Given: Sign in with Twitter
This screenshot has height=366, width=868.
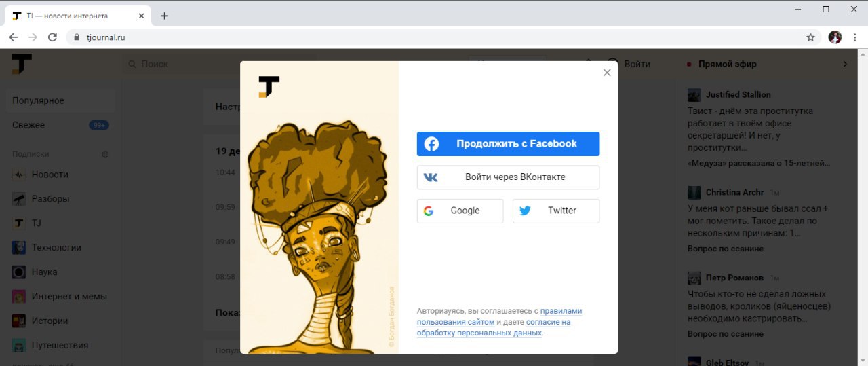Looking at the screenshot, I should tap(556, 211).
